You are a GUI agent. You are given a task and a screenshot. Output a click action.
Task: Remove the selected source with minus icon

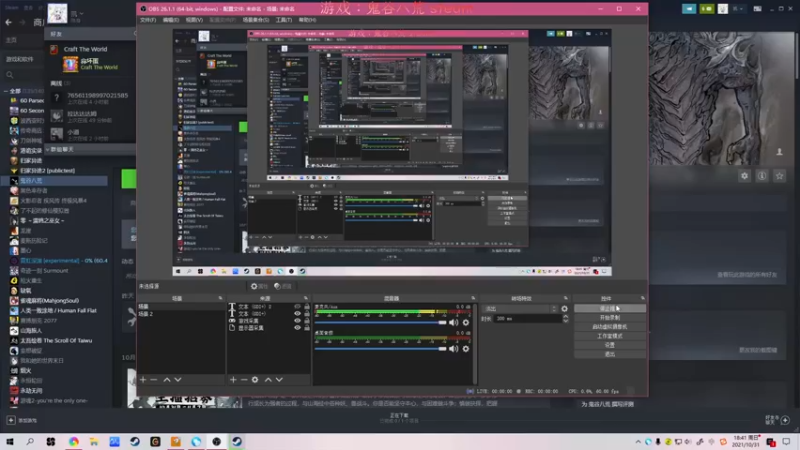pos(244,380)
